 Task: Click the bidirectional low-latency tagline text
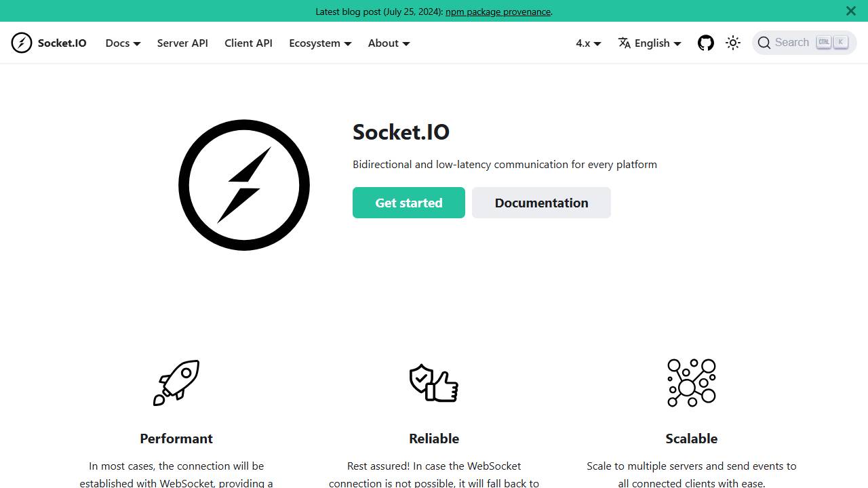[x=505, y=165]
